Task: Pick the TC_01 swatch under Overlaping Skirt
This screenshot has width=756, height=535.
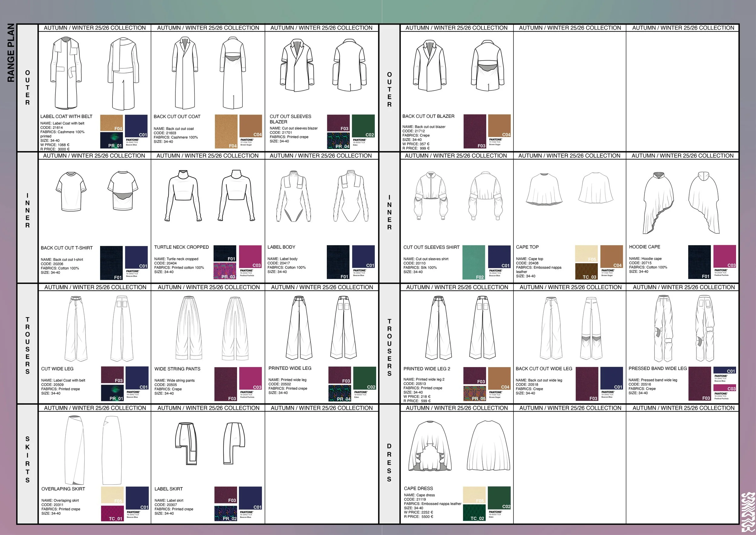Action: tap(112, 514)
